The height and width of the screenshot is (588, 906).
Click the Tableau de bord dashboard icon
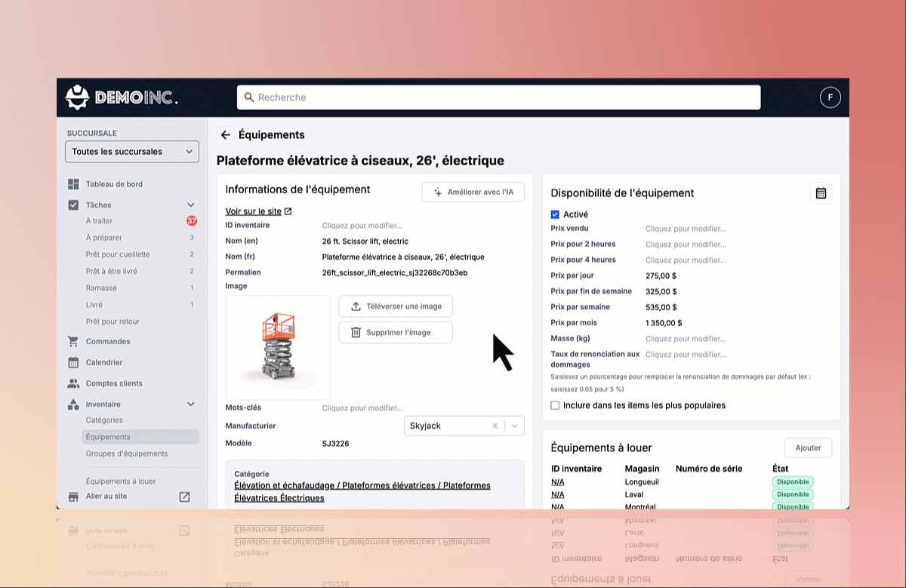(x=73, y=184)
